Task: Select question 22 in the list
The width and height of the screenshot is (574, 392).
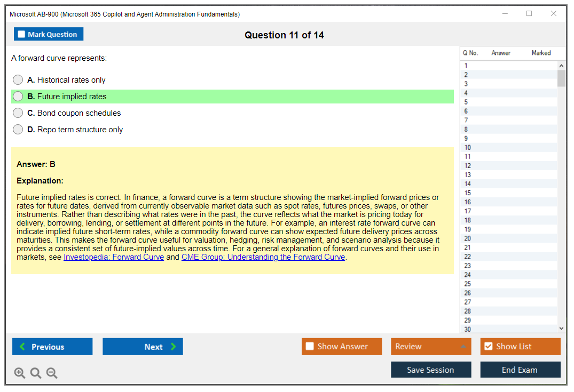Action: pos(509,257)
